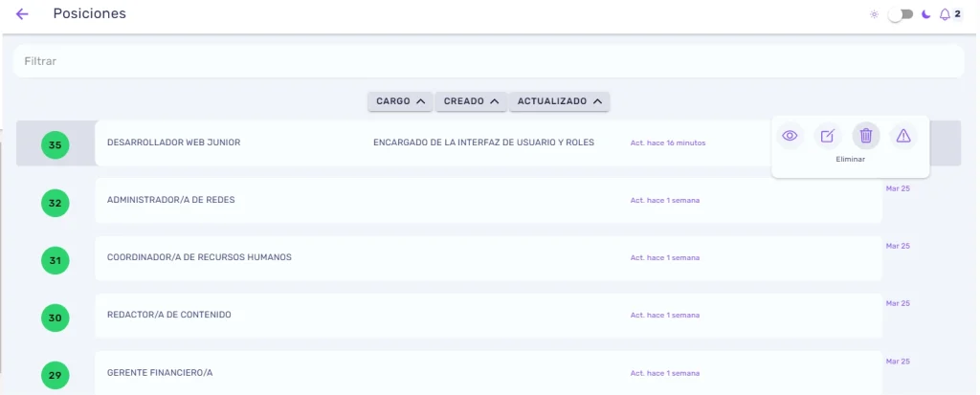Screen dimensions: 980x395
Task: Click Mar 25 date beside GERENTE FINANCIERO row
Action: pos(898,362)
